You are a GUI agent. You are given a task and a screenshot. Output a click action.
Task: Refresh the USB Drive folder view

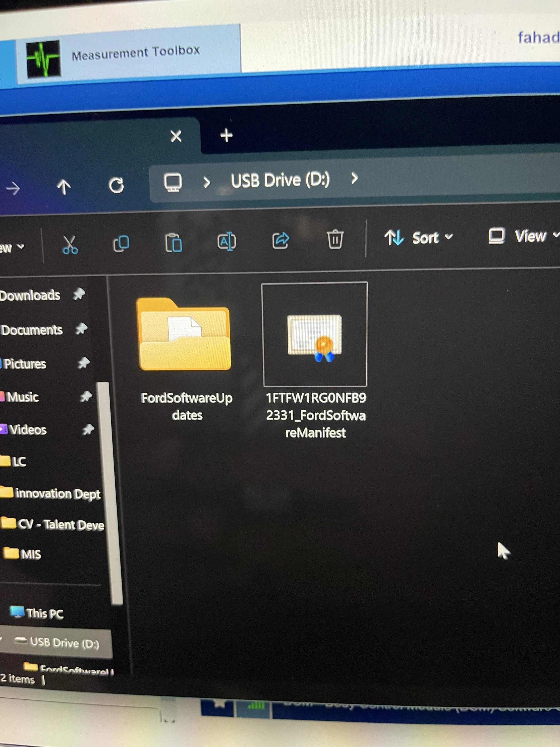point(116,185)
